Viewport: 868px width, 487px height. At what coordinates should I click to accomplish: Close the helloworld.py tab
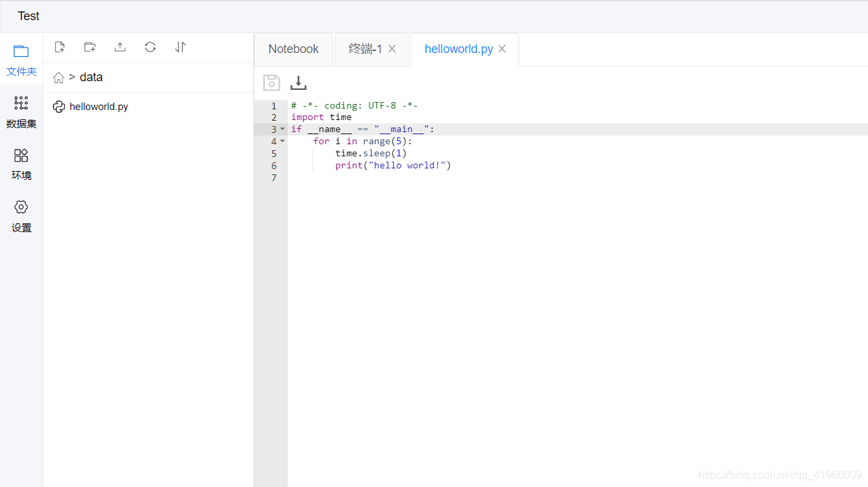[502, 49]
